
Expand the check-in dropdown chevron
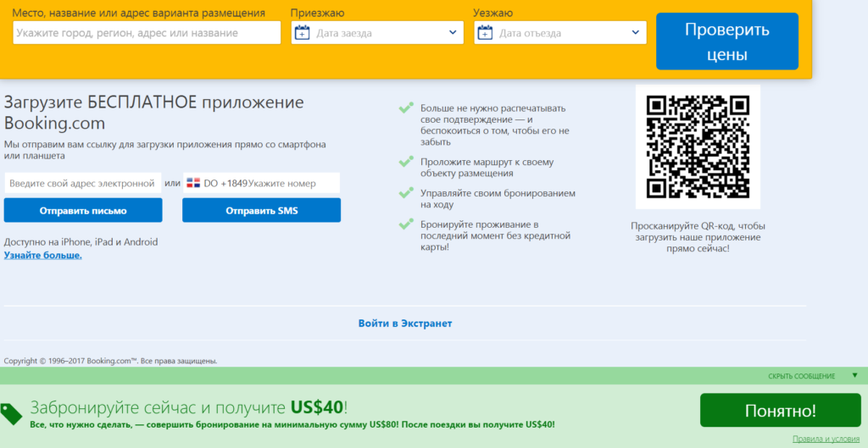pos(453,33)
